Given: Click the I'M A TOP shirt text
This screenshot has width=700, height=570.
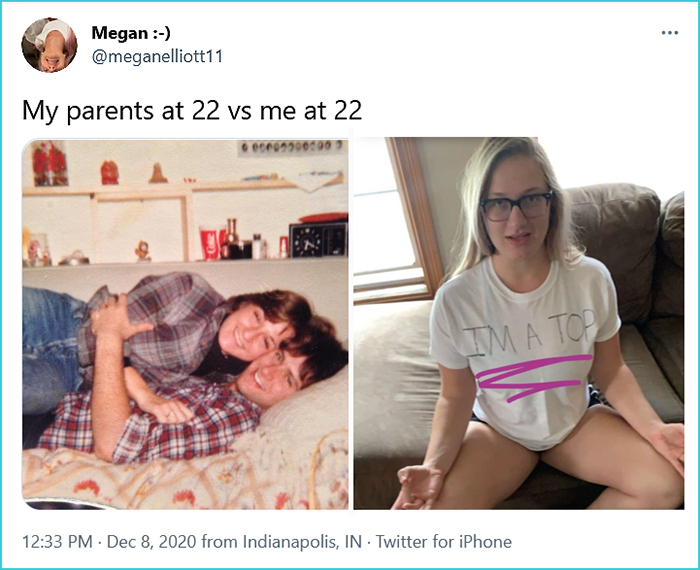Looking at the screenshot, I should tap(529, 333).
